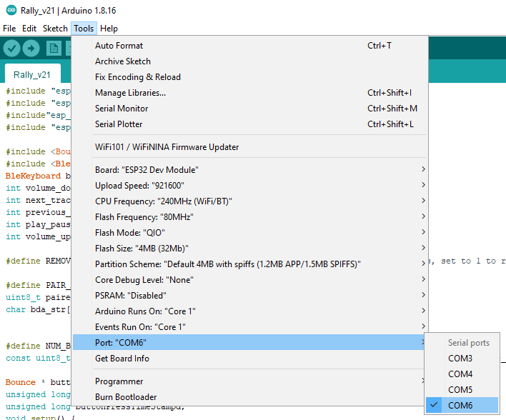This screenshot has width=506, height=420.
Task: Expand Events Run On "Core 1" submenu
Action: pos(249,327)
